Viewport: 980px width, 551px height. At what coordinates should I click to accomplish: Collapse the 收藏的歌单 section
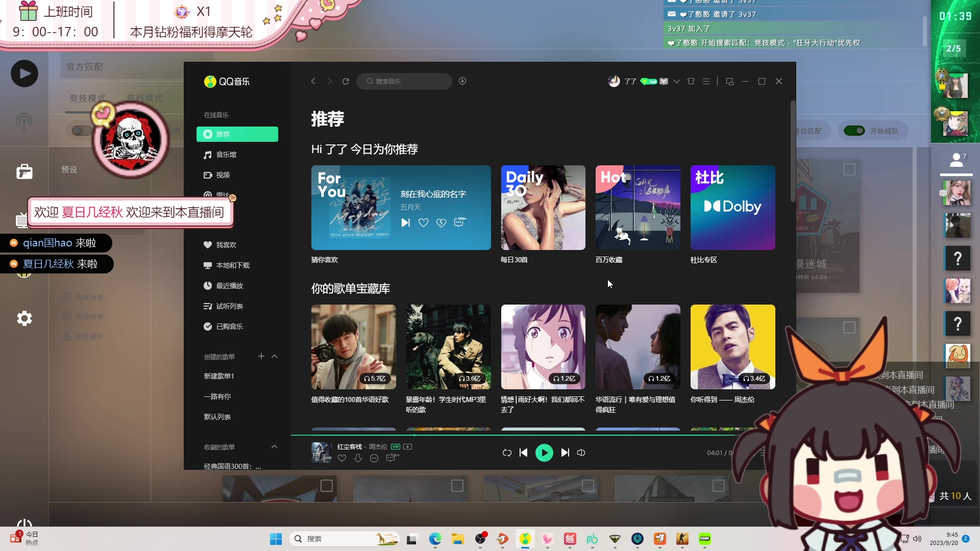click(x=275, y=446)
